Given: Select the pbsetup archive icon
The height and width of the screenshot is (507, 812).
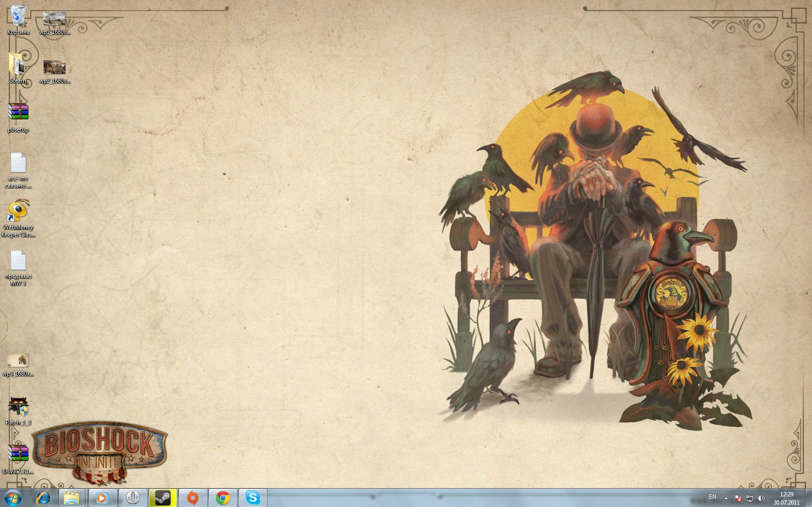Looking at the screenshot, I should point(18,115).
